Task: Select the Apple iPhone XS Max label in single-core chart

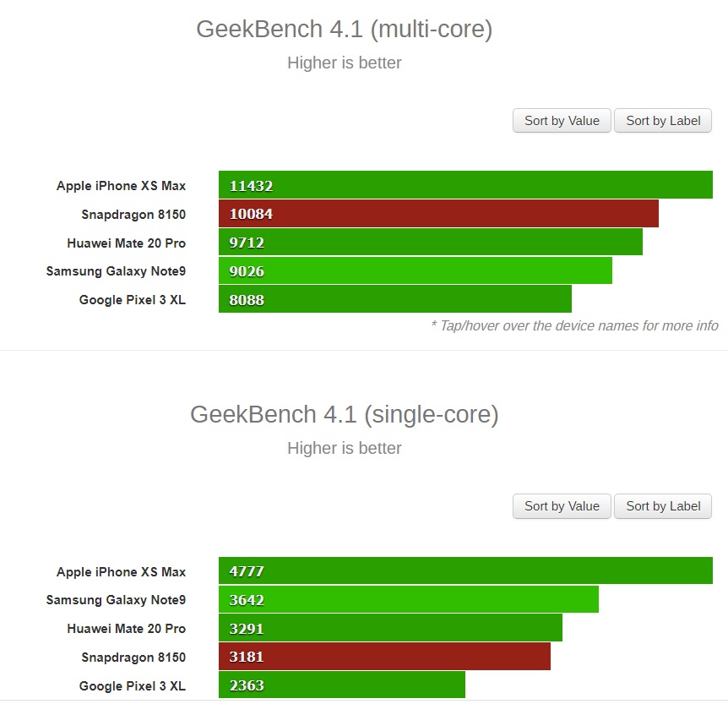Action: [121, 571]
